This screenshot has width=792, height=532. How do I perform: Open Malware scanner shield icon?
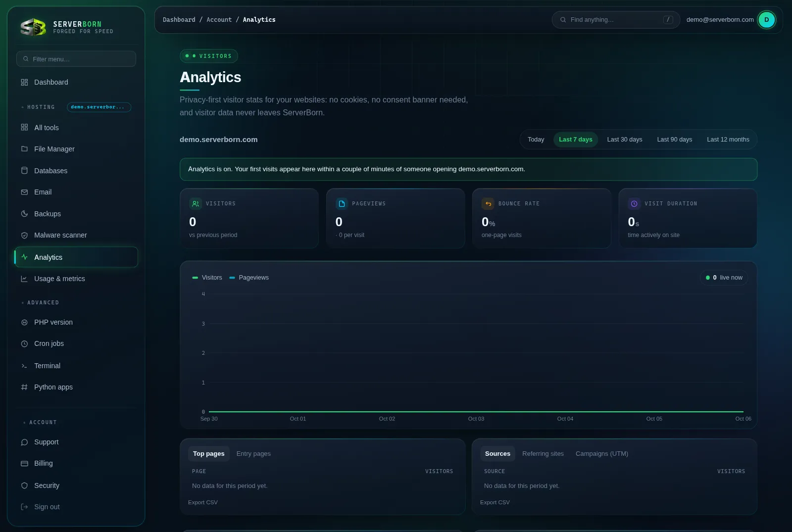pos(24,235)
